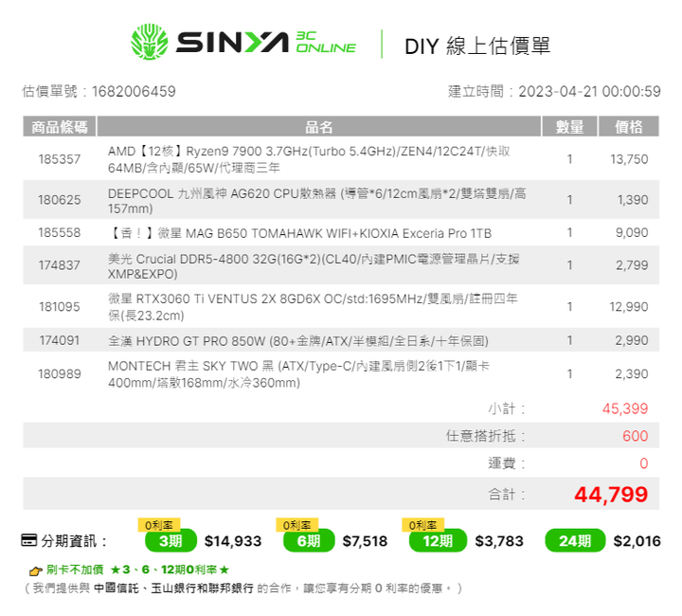Click the AMD Ryzen9 7900 product name
The width and height of the screenshot is (682, 616).
pyautogui.click(x=309, y=159)
